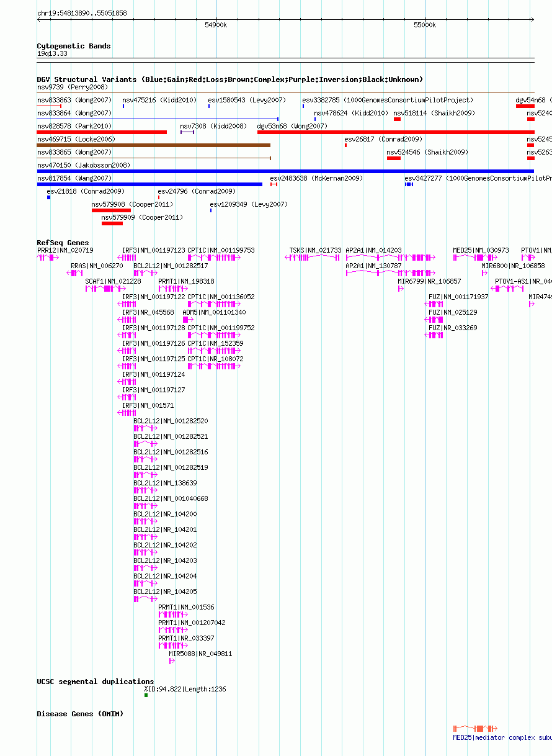Click gene TSKS|NM_021733

coord(315,250)
